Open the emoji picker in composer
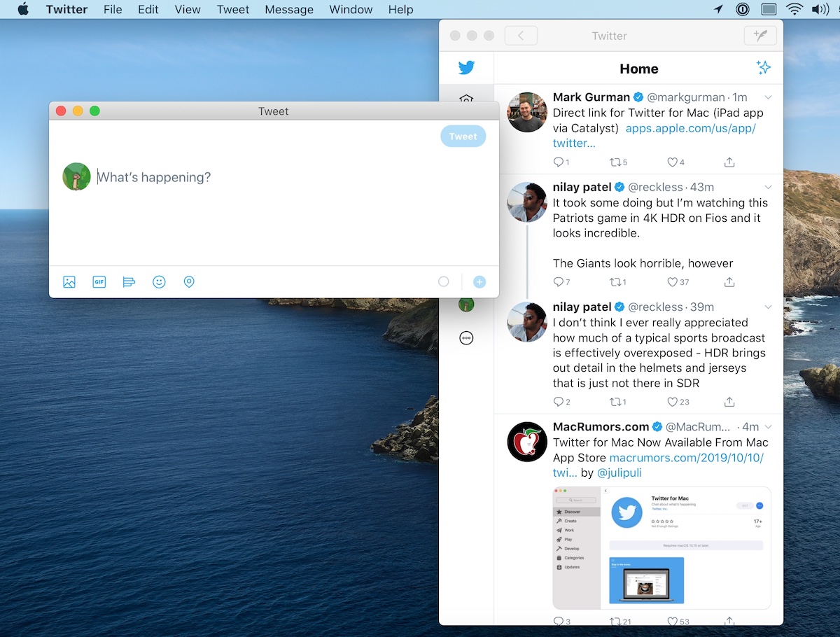840x637 pixels. pos(159,282)
